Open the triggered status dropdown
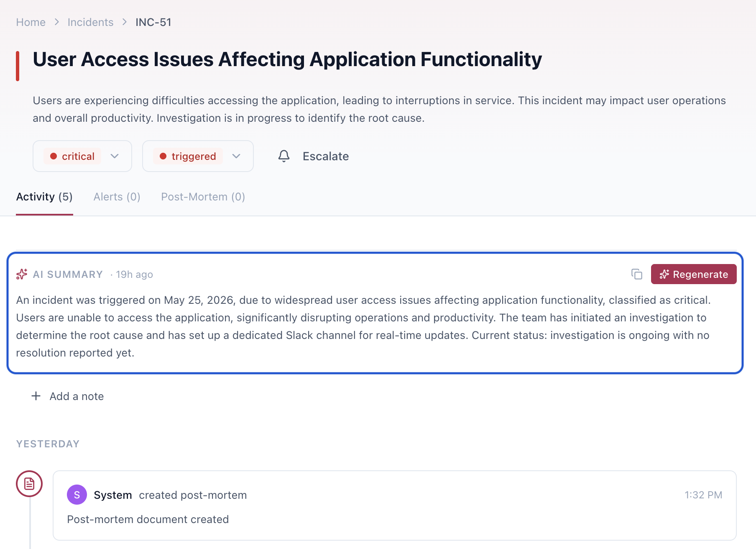 click(198, 156)
